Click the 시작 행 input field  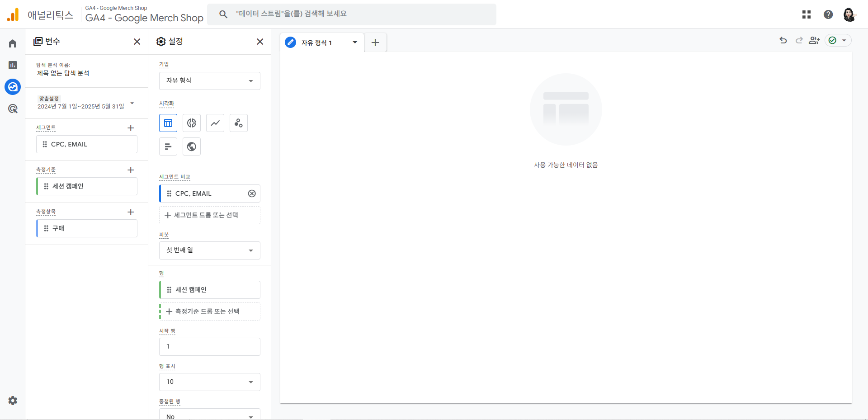[210, 347]
